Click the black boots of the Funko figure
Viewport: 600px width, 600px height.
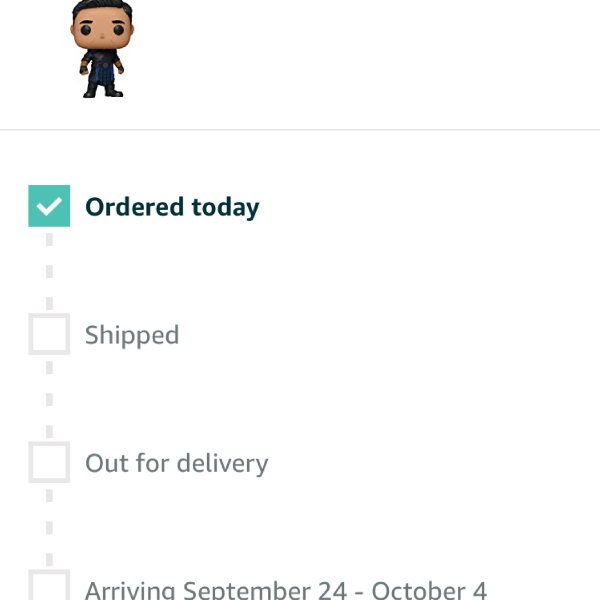click(103, 91)
